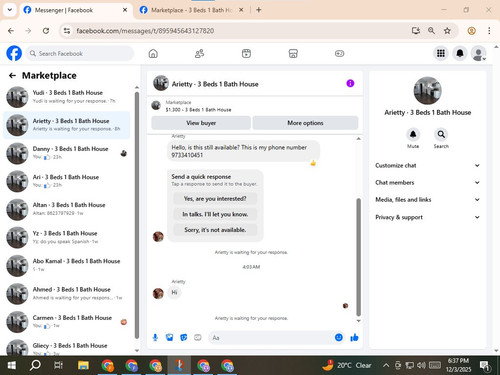
Task: Click the back arrow beside Marketplace heading
Action: [12, 76]
